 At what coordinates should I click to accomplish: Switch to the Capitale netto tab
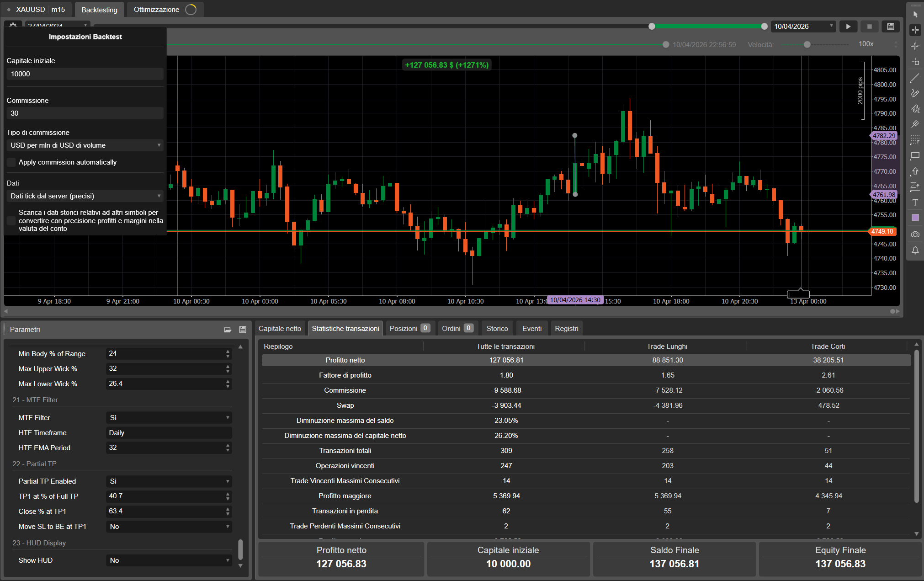point(280,328)
